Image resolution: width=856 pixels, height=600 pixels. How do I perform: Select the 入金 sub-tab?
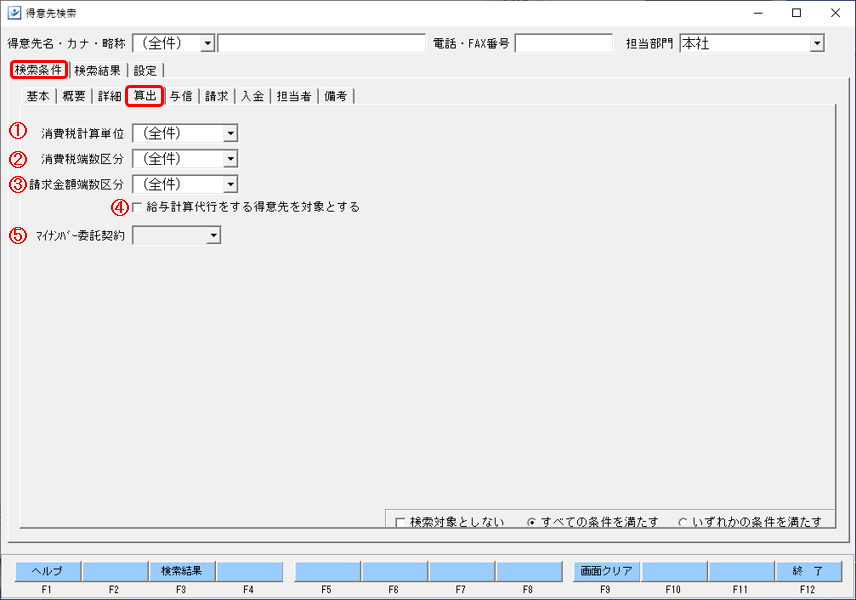coord(252,96)
